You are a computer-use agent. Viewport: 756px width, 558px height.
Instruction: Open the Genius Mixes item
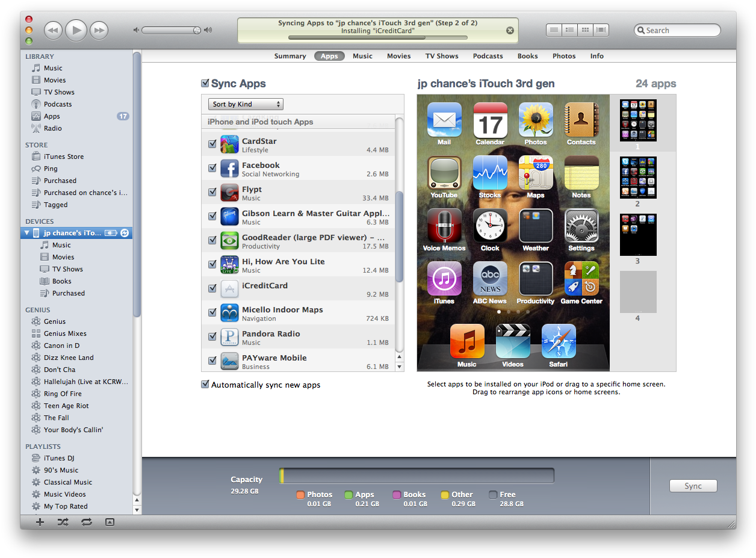click(x=65, y=333)
